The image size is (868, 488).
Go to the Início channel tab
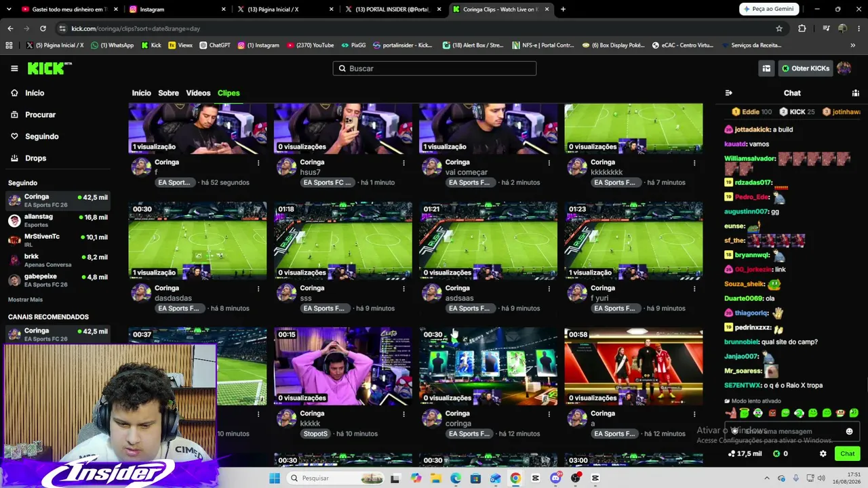(x=141, y=93)
